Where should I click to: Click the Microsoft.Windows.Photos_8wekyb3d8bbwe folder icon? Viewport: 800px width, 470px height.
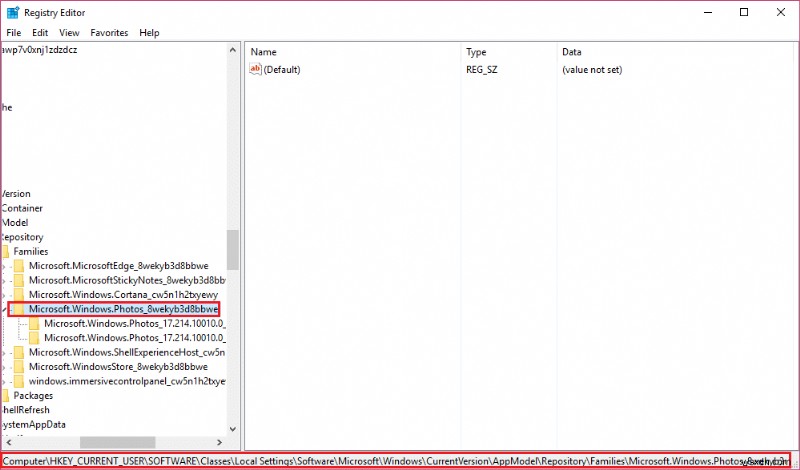(x=17, y=309)
